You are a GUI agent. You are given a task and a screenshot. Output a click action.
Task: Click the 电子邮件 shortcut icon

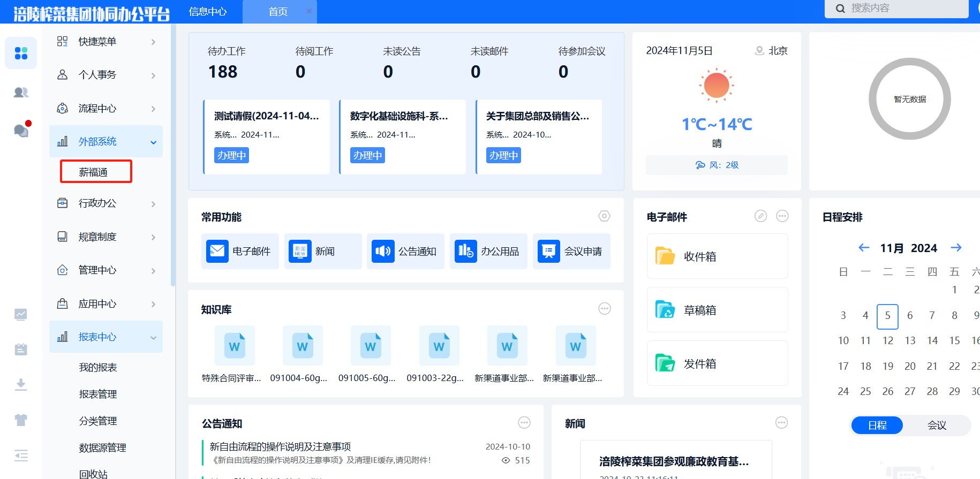[x=217, y=251]
